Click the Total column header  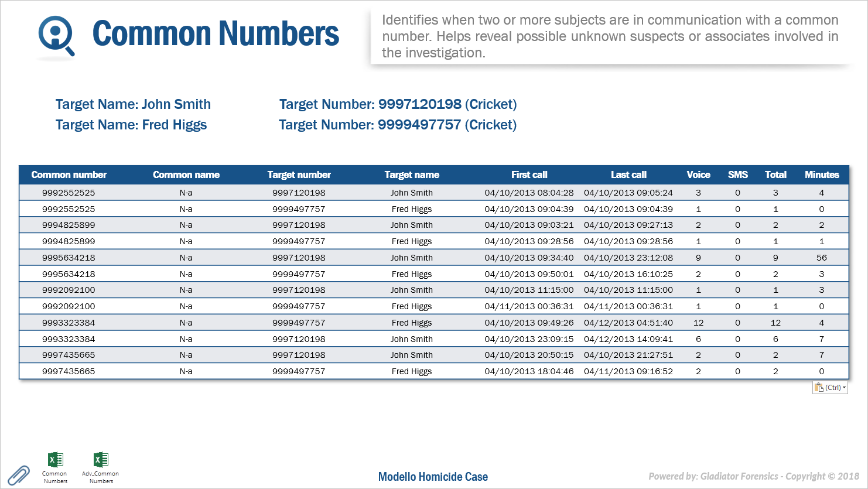775,175
